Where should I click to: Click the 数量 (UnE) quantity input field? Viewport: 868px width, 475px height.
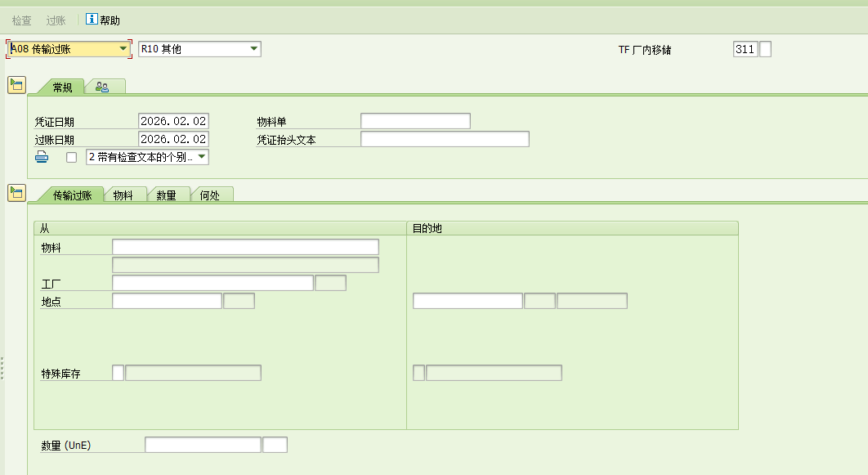pos(203,445)
